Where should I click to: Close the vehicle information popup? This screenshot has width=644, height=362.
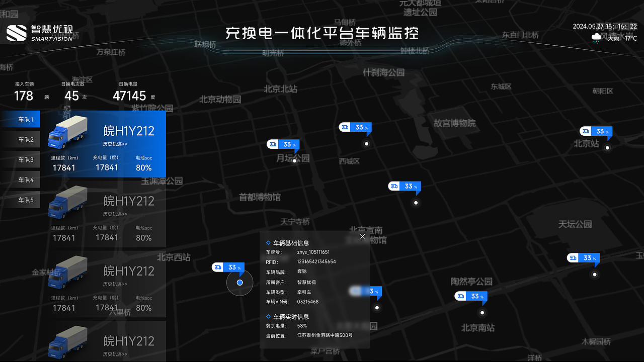tap(362, 236)
